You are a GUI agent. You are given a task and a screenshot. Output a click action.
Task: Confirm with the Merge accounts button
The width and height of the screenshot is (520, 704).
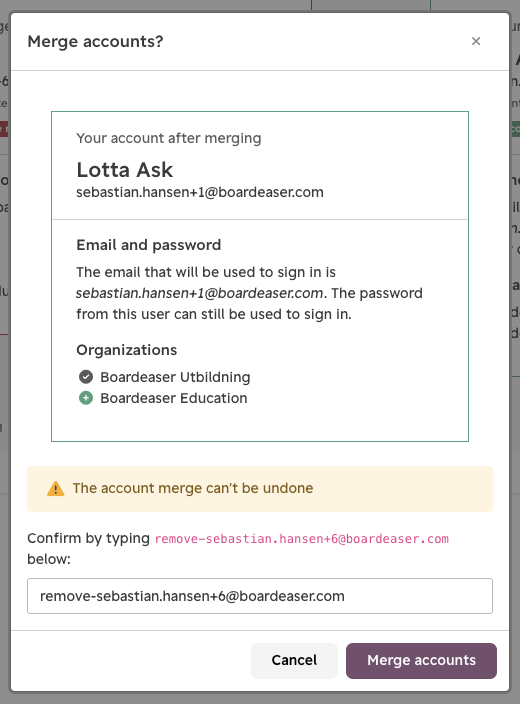coord(421,660)
